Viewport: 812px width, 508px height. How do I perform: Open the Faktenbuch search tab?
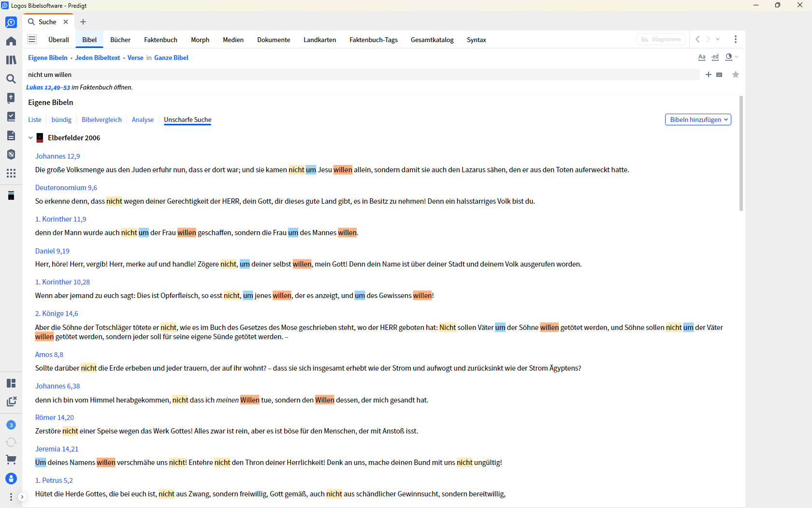(x=160, y=40)
